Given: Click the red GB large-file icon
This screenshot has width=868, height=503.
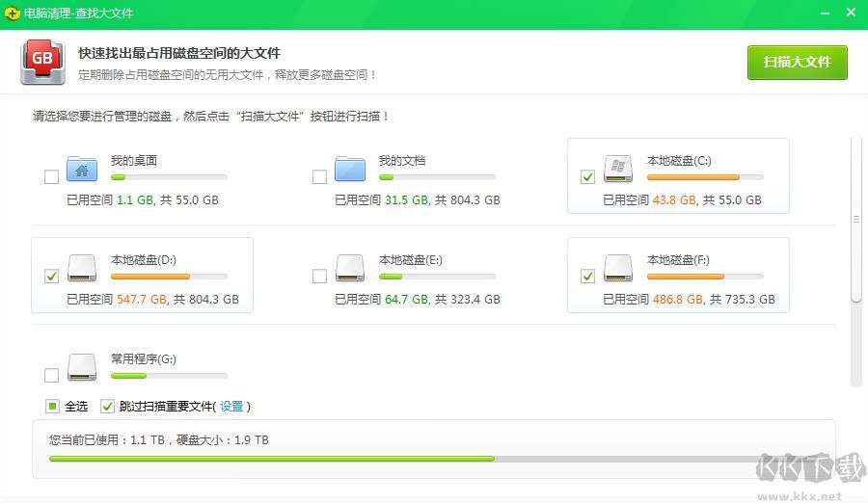Looking at the screenshot, I should (42, 62).
